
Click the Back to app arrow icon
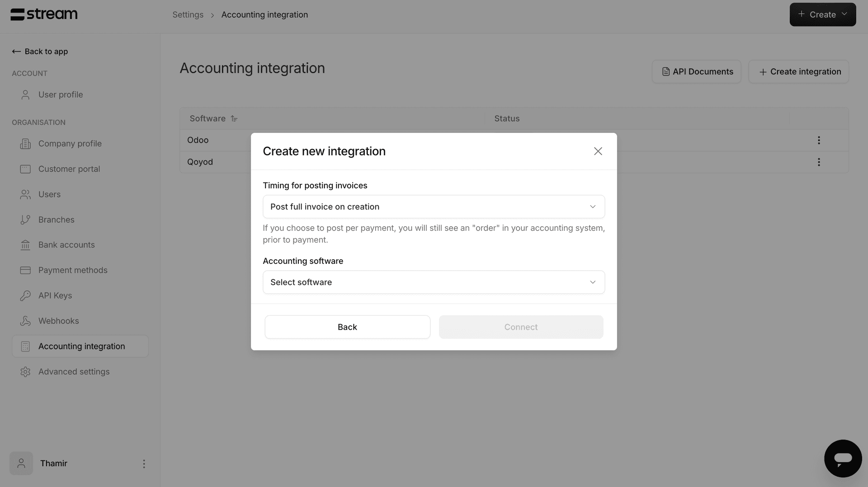[16, 52]
